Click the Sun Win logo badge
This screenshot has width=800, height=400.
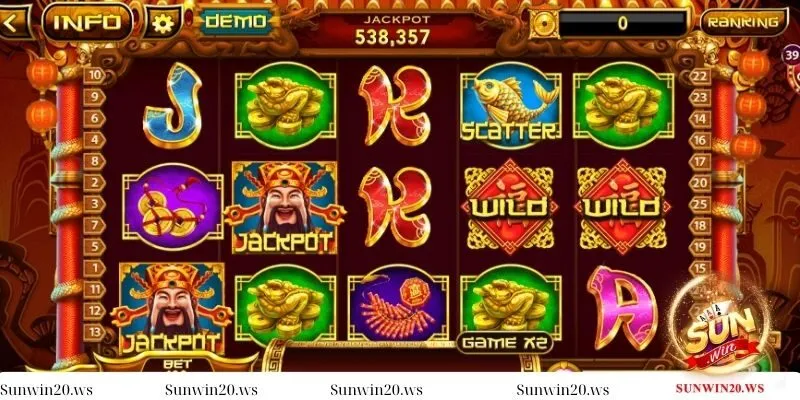click(x=720, y=334)
